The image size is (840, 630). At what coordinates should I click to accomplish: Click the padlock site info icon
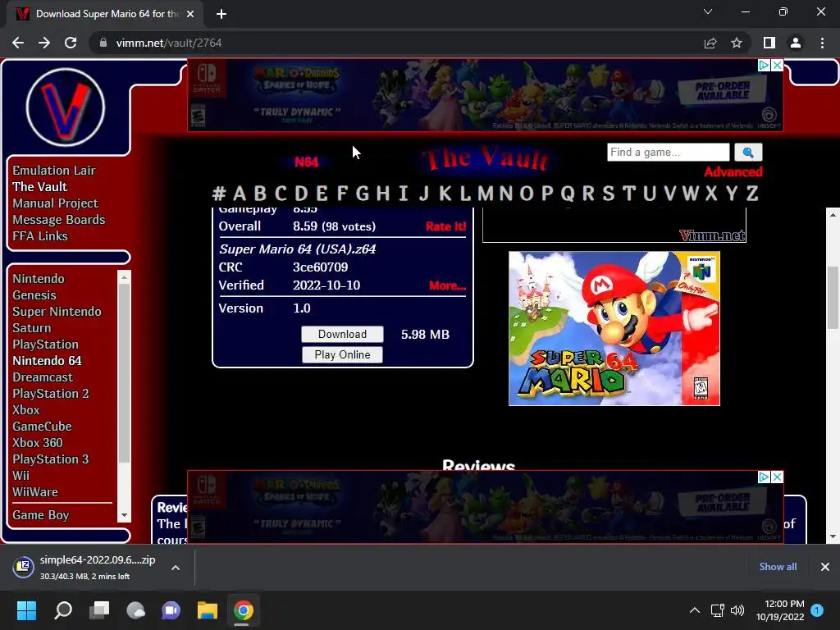click(x=103, y=43)
